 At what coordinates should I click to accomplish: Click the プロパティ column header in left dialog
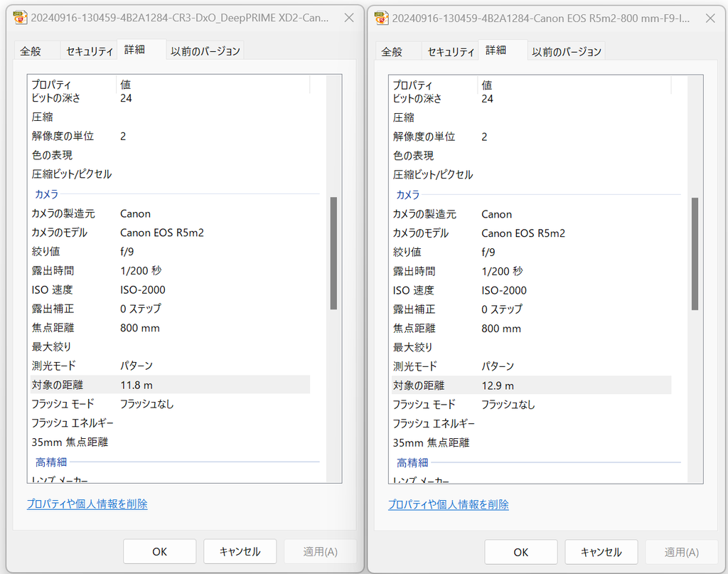[x=71, y=84]
